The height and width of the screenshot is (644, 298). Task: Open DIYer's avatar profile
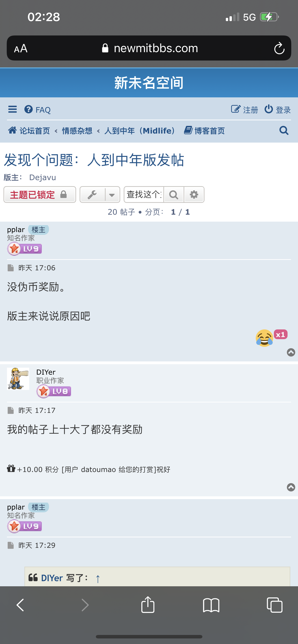pos(18,379)
